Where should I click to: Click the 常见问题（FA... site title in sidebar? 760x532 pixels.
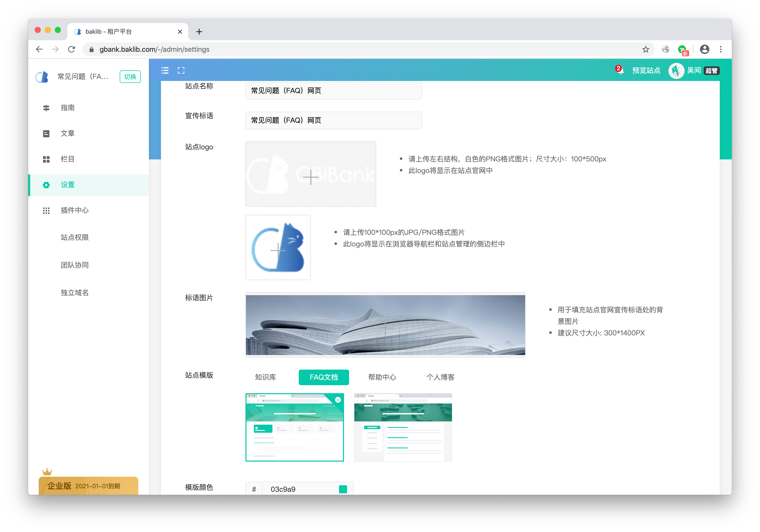(83, 77)
